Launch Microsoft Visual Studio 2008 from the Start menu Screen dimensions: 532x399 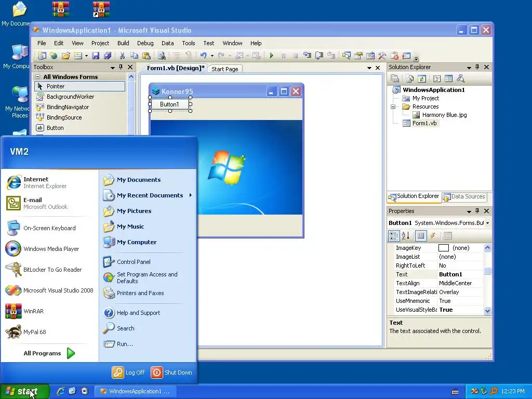(x=49, y=290)
